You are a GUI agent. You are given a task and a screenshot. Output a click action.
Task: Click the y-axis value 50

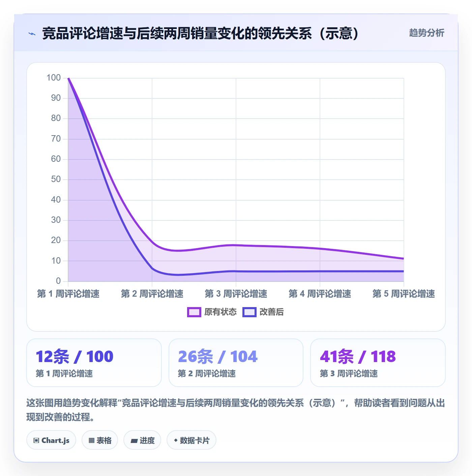pyautogui.click(x=56, y=179)
